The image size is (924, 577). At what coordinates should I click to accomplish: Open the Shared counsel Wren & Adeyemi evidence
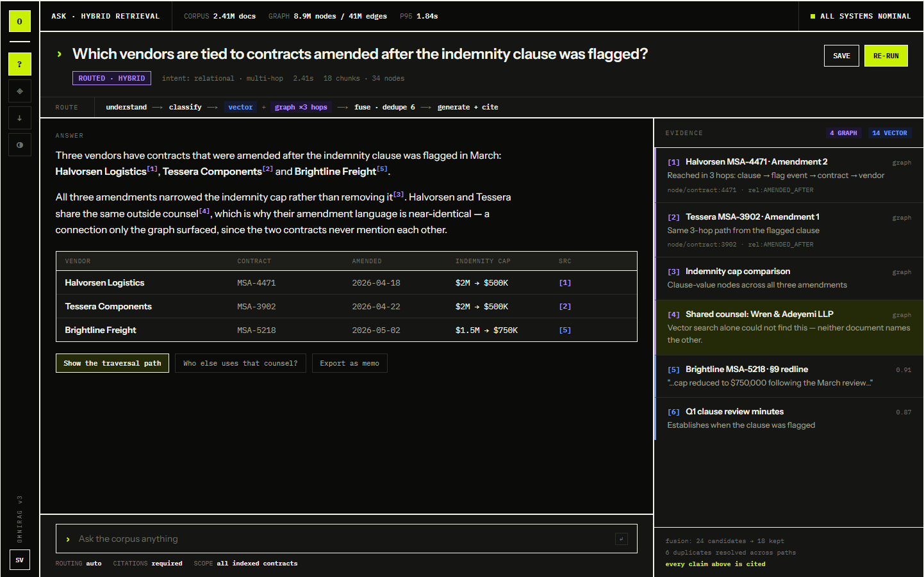point(789,328)
